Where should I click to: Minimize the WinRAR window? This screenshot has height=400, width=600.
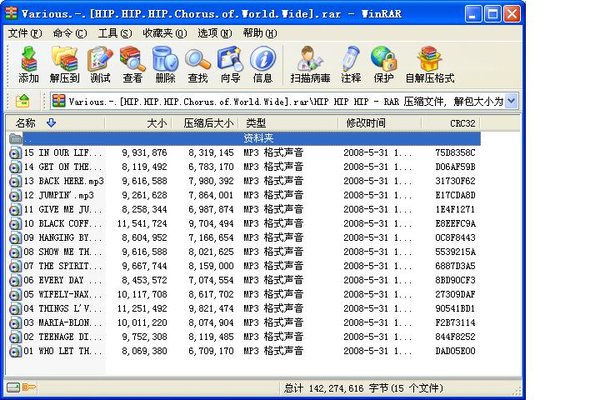473,15
